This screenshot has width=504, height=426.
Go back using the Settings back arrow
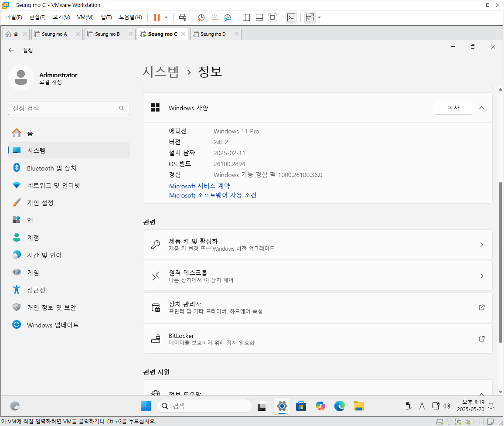(x=11, y=50)
